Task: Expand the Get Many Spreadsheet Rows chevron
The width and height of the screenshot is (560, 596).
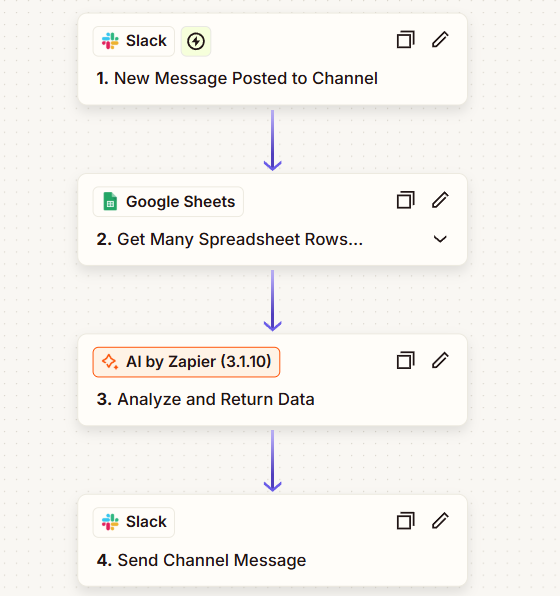Action: tap(440, 239)
